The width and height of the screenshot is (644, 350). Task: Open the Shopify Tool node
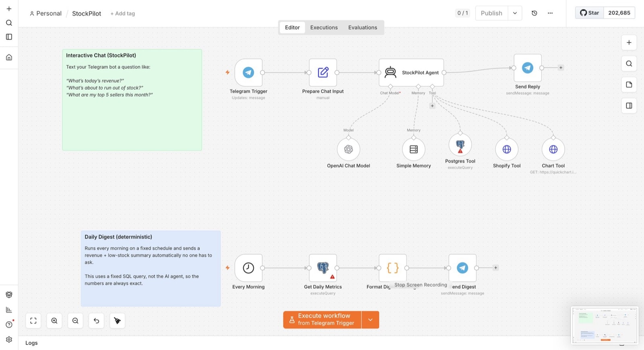tap(507, 149)
